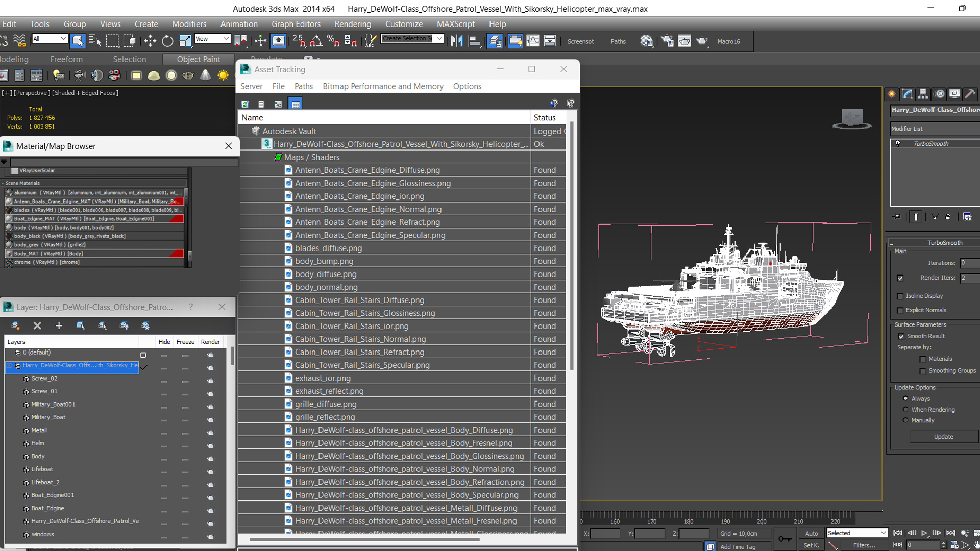Play animation with the Play button
This screenshot has height=551, width=980.
tap(924, 533)
